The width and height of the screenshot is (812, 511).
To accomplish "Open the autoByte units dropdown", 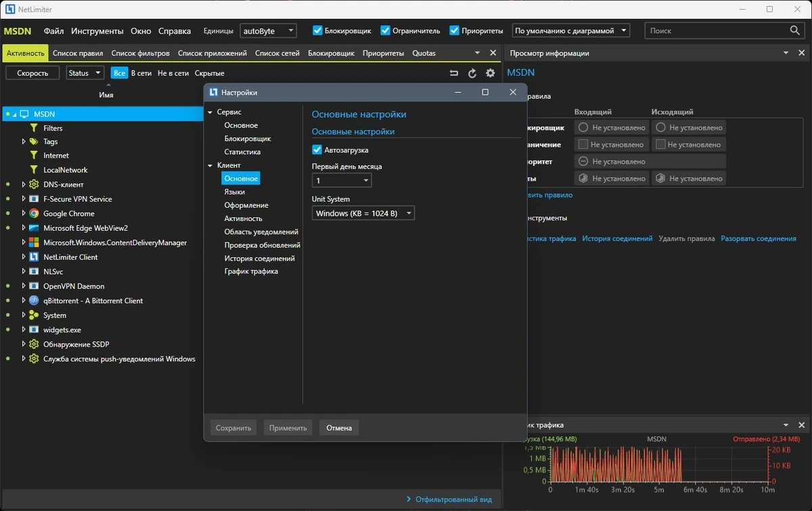I will (x=268, y=30).
